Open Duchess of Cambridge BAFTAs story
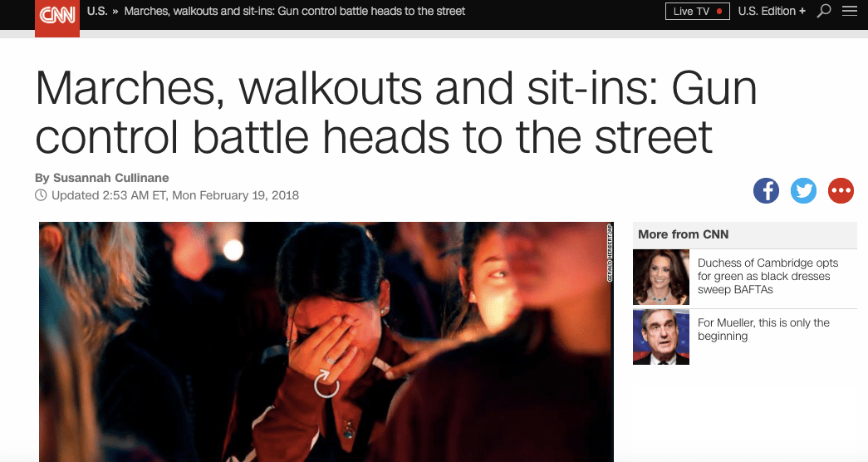 pos(767,276)
